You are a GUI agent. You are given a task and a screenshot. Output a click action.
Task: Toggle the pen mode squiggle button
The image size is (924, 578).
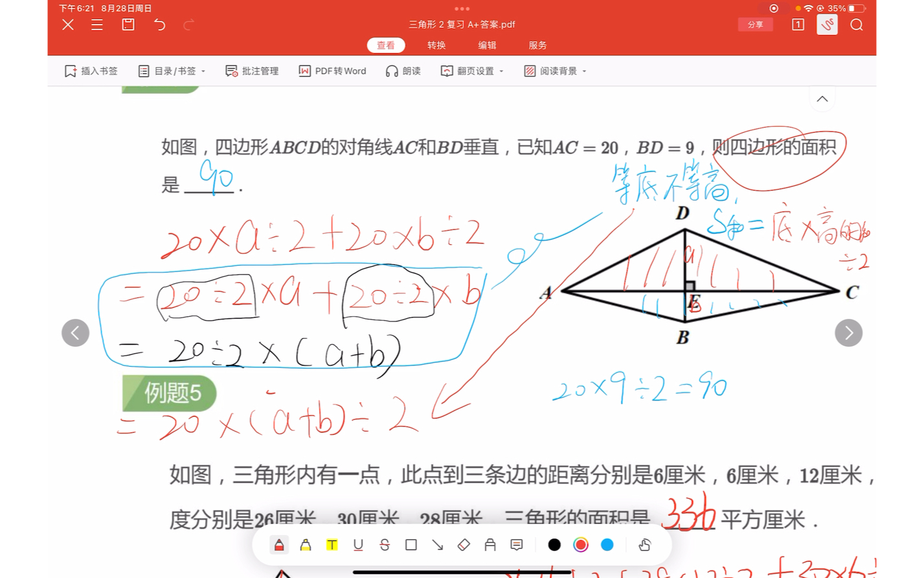[826, 25]
